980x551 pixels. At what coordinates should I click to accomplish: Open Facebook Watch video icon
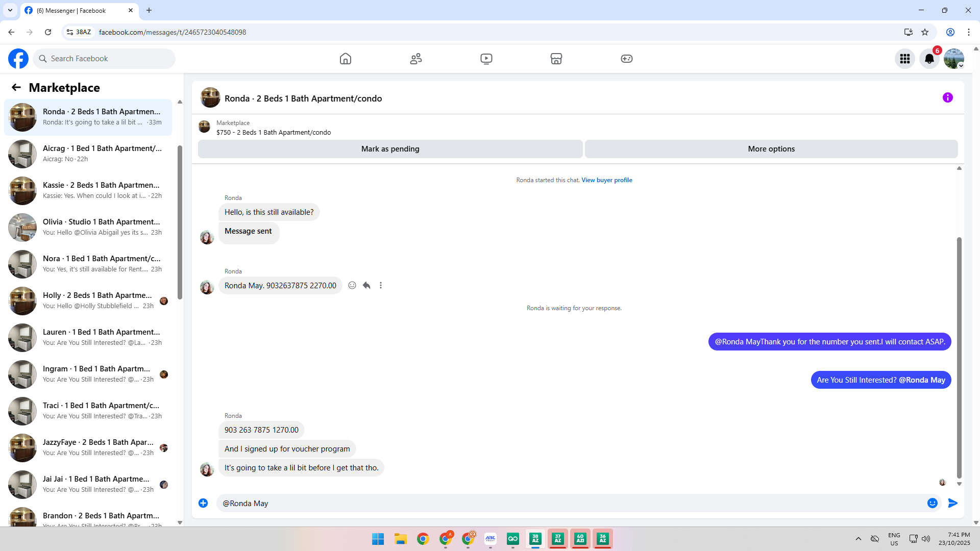pyautogui.click(x=486, y=59)
